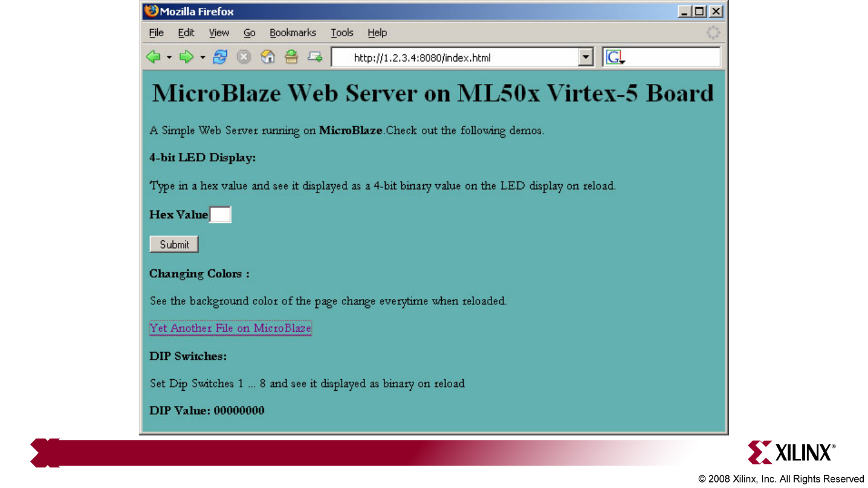
Task: Follow the Yet Another File on MicroBlaze link
Action: click(x=230, y=328)
